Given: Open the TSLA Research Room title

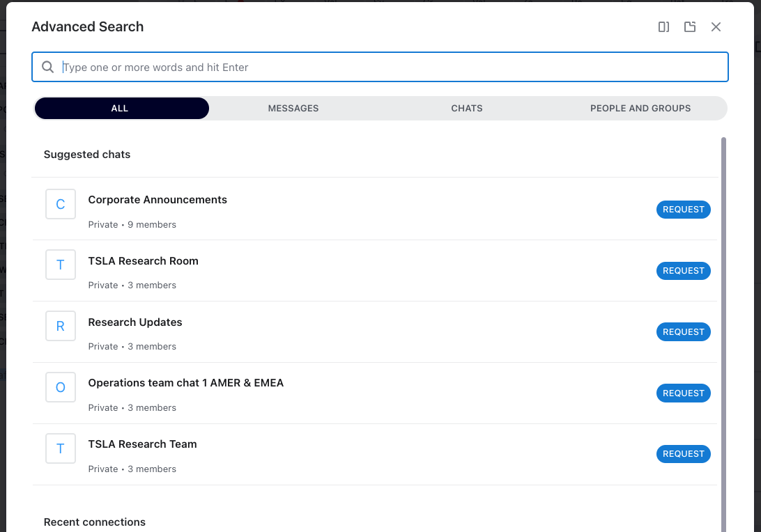Looking at the screenshot, I should click(143, 261).
